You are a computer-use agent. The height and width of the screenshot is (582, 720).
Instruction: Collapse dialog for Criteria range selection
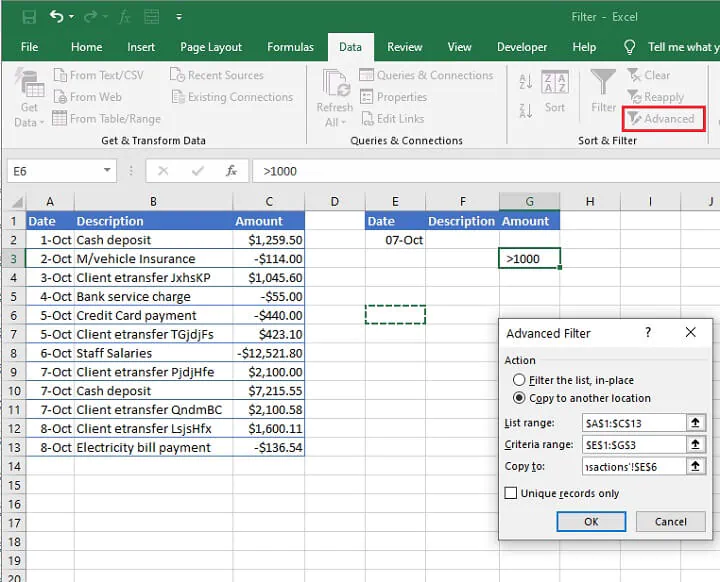pos(695,444)
